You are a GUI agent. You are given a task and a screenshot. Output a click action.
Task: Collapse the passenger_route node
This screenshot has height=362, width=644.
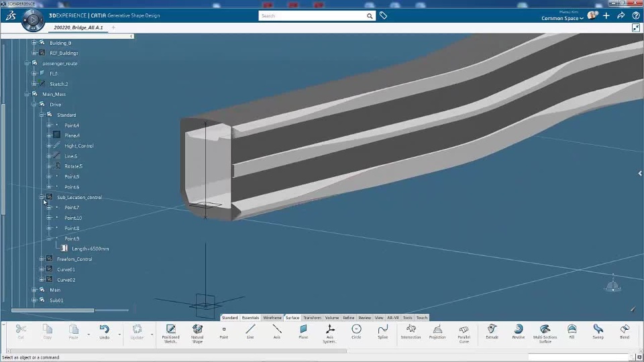(x=27, y=63)
